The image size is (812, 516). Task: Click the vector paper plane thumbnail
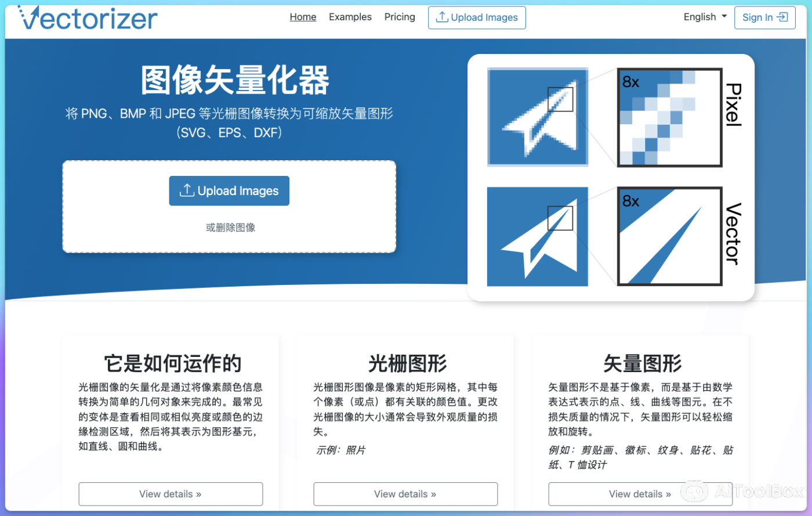[x=537, y=236]
